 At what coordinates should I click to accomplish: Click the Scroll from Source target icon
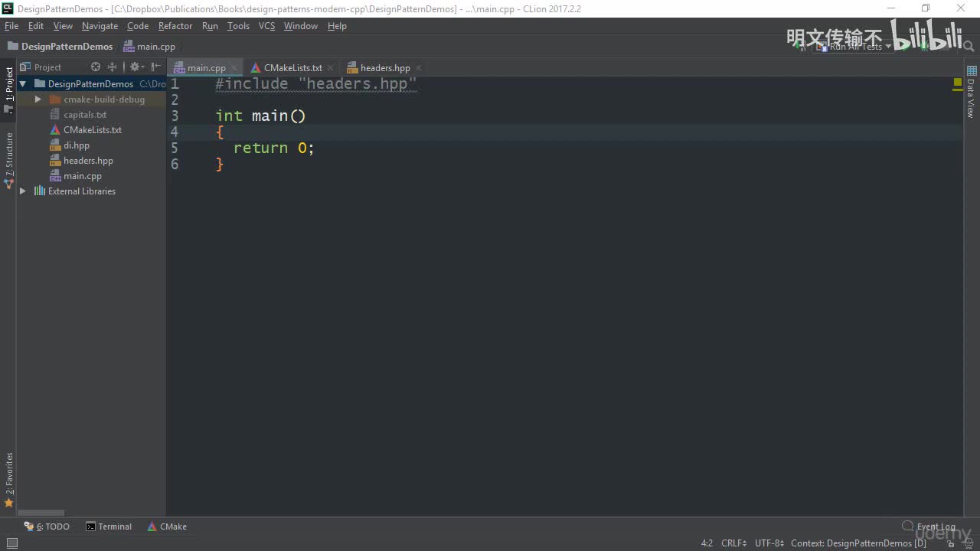point(96,67)
